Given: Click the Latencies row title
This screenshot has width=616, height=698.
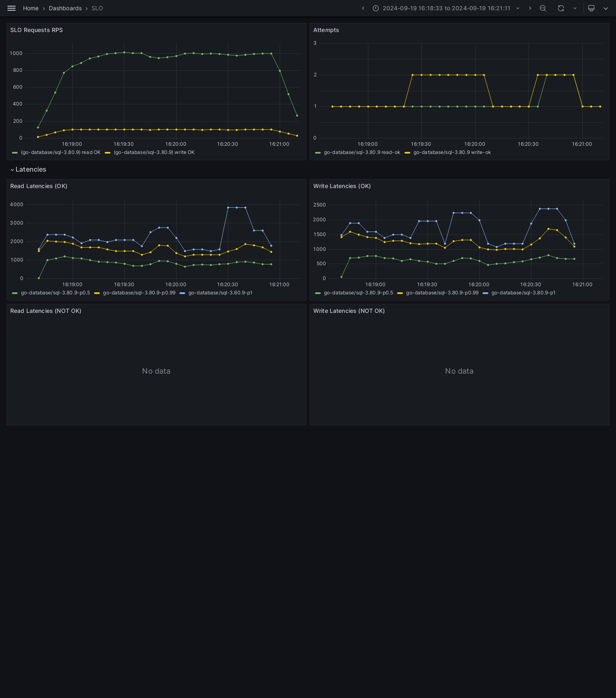Looking at the screenshot, I should [31, 170].
